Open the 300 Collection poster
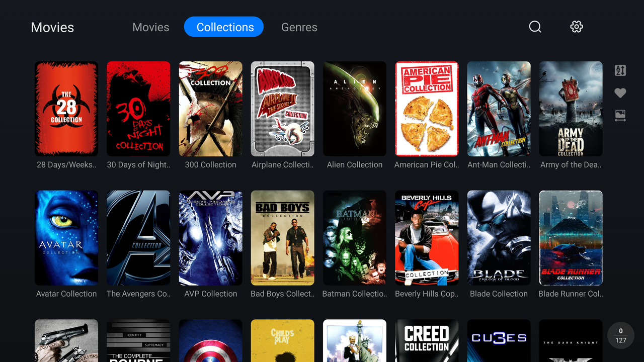 pos(210,109)
